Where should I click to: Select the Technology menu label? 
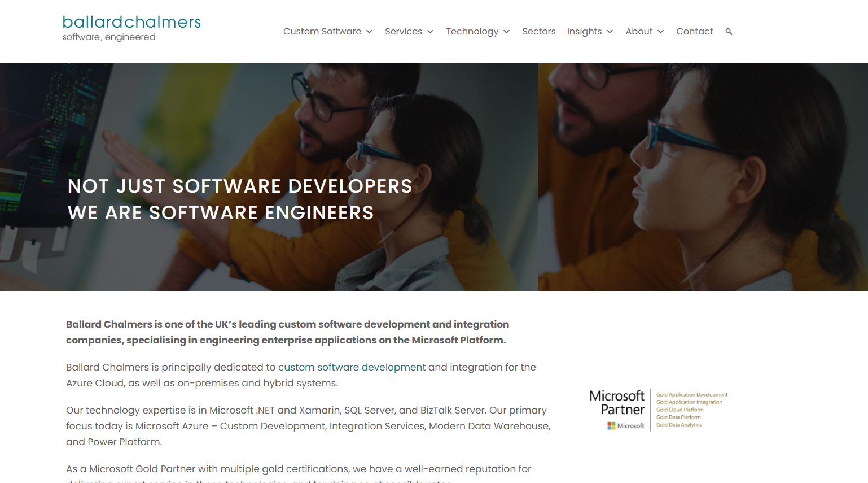(472, 32)
